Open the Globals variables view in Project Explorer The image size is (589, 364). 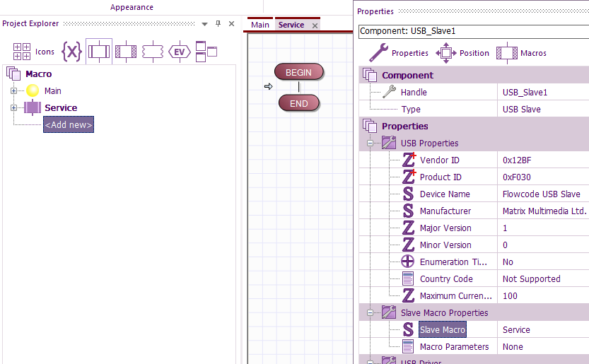click(x=71, y=52)
